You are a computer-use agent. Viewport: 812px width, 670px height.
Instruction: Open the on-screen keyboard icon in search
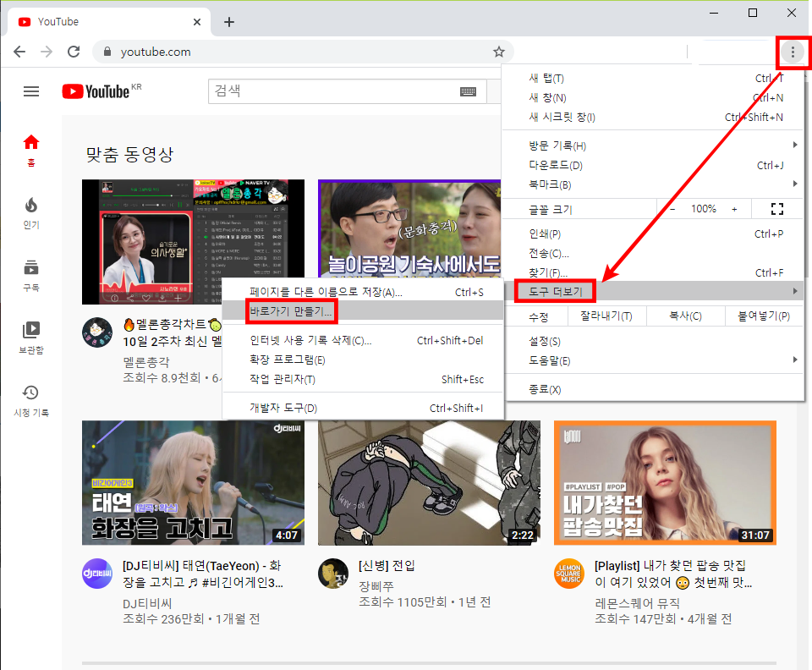tap(468, 91)
